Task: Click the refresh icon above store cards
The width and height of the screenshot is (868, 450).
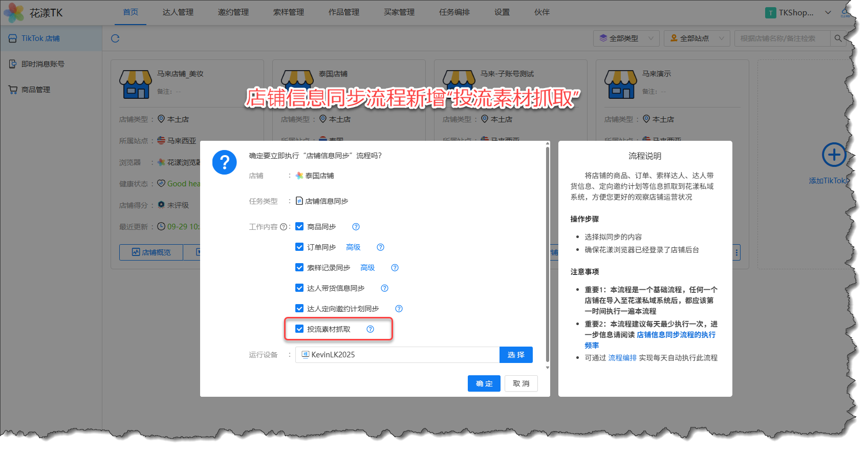Action: point(115,38)
